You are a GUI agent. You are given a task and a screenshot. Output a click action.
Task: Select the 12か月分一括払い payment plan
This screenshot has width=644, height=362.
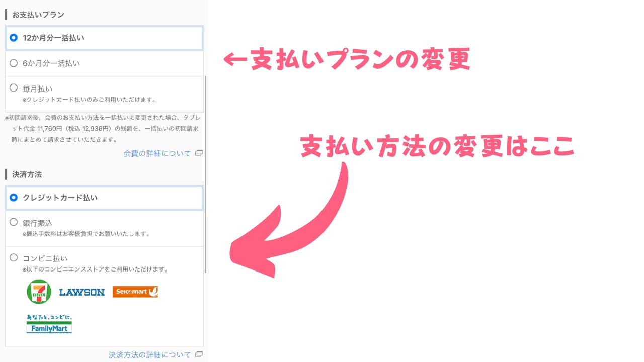point(104,38)
